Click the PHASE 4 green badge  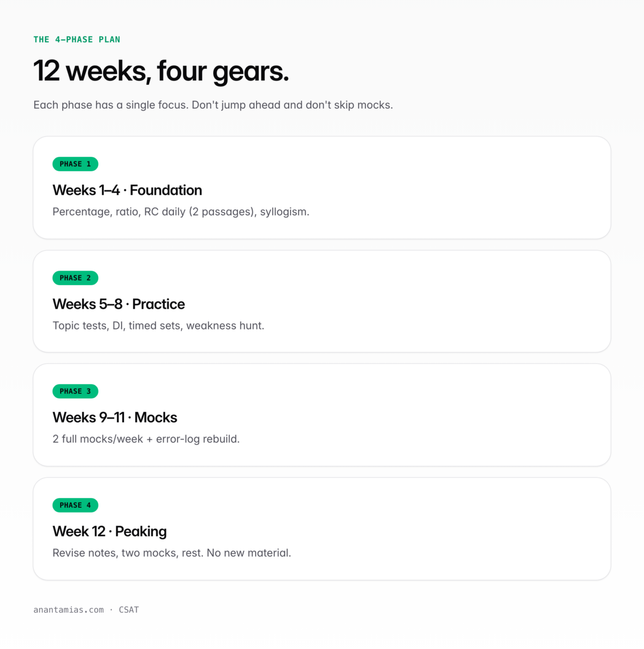pos(75,505)
